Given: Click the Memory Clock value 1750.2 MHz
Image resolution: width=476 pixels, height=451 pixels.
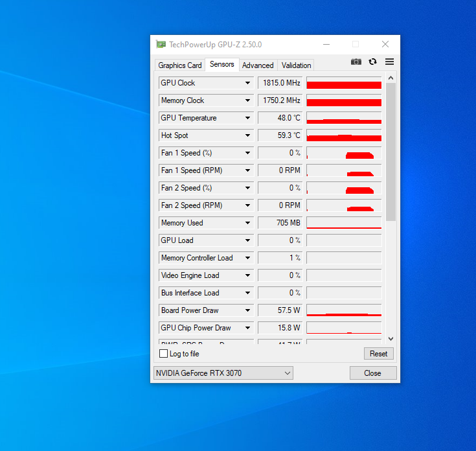Looking at the screenshot, I should 280,100.
